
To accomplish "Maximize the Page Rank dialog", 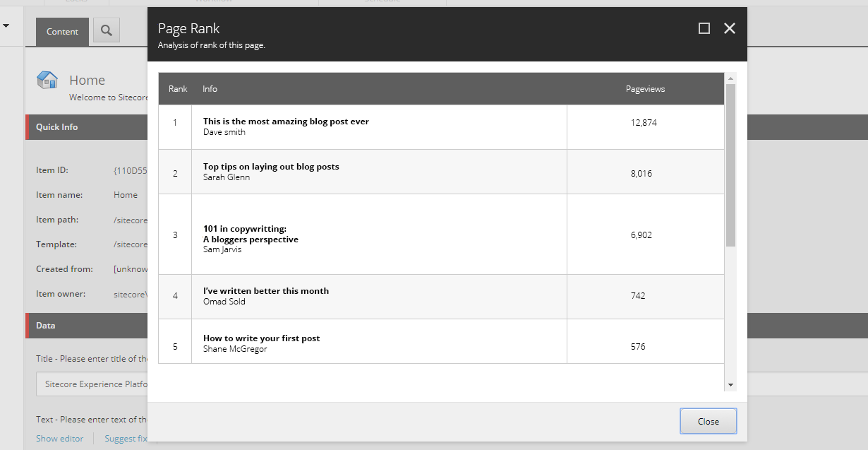I will point(704,28).
